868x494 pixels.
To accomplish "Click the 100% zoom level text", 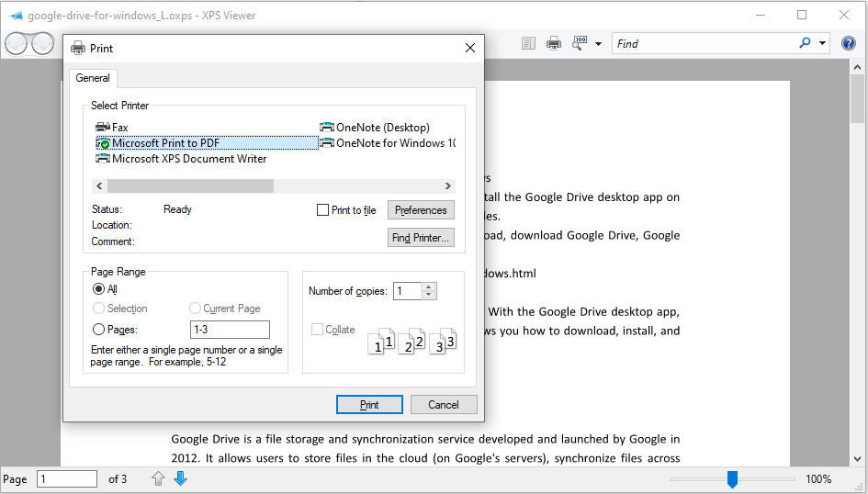I will 818,479.
